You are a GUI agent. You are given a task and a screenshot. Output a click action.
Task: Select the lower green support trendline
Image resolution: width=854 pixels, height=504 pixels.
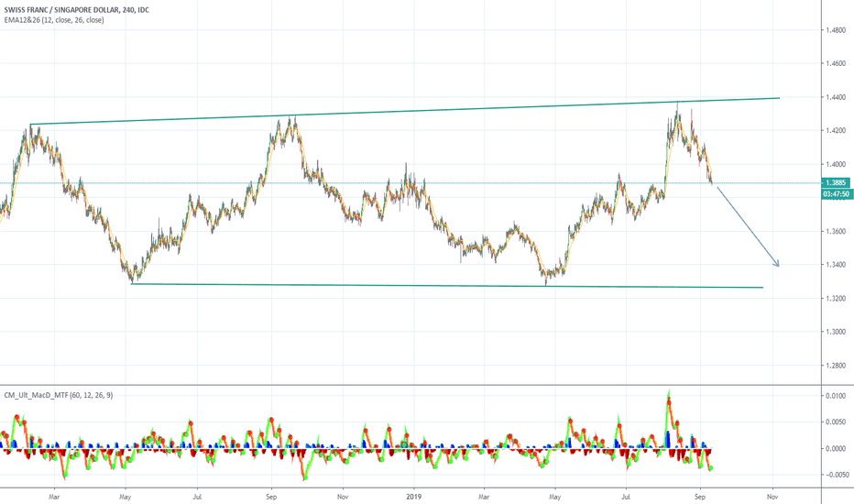tap(446, 285)
